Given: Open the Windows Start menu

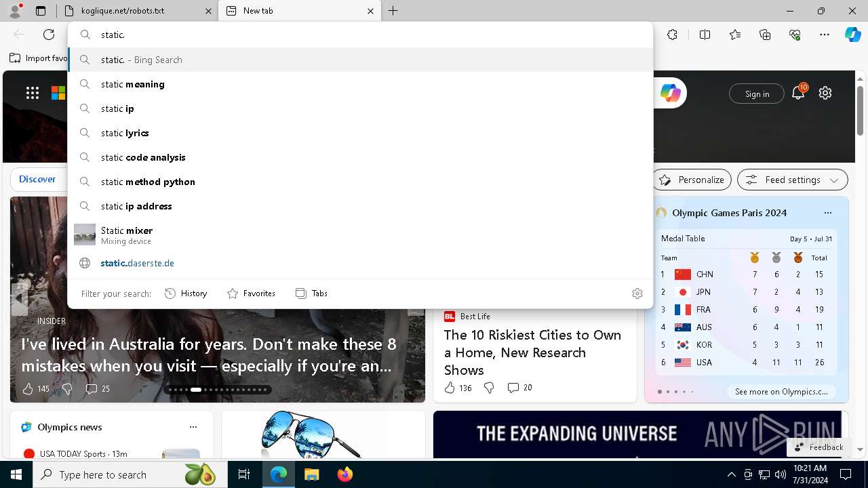Looking at the screenshot, I should [16, 474].
